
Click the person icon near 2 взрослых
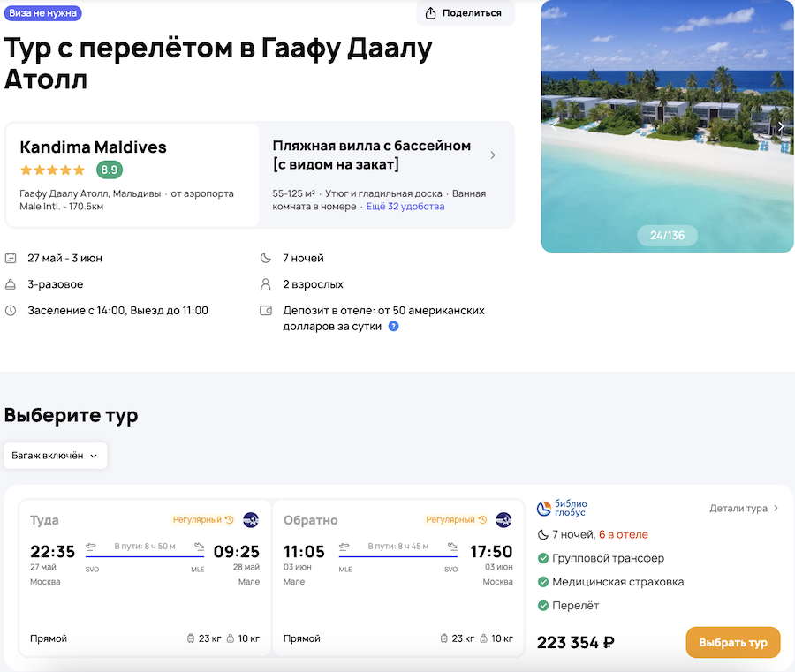(265, 284)
